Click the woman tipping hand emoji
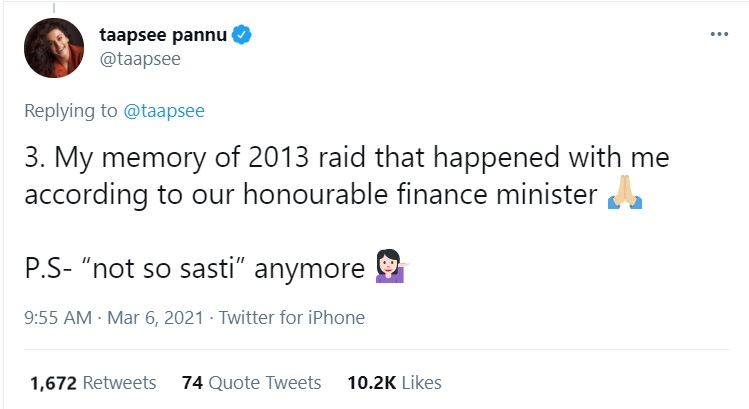The height and width of the screenshot is (409, 749). coord(391,269)
